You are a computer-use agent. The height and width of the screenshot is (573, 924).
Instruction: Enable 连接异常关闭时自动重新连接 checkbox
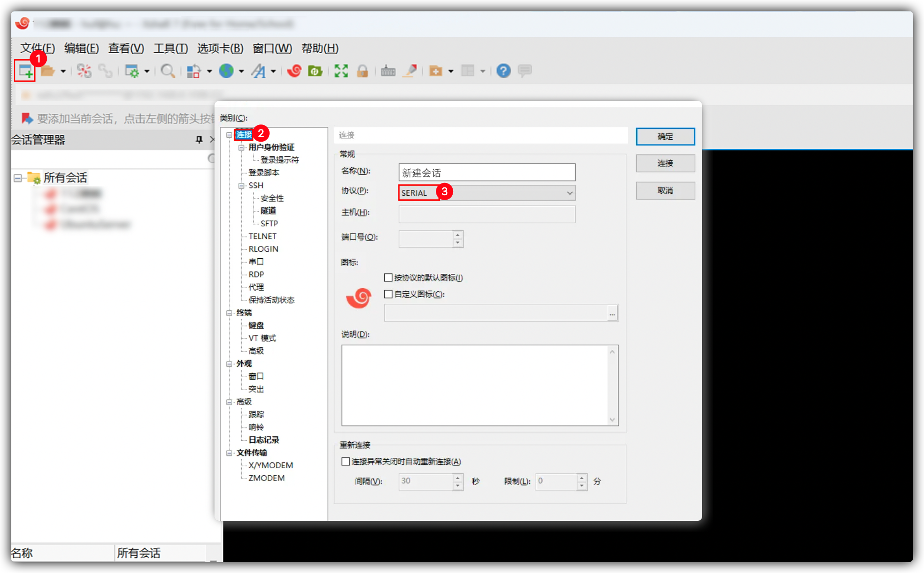[346, 461]
